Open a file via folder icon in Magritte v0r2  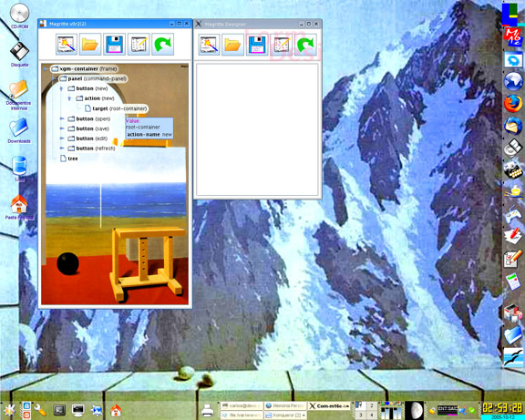[x=90, y=44]
